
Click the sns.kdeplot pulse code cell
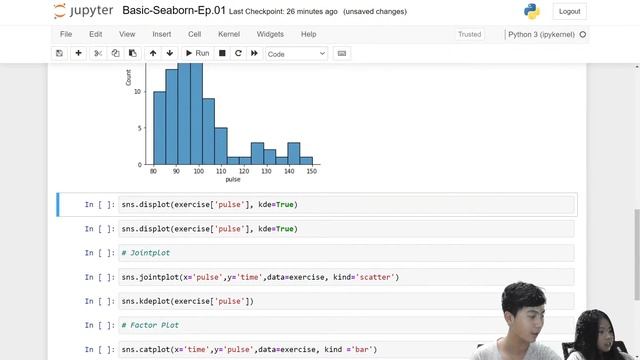pyautogui.click(x=346, y=301)
